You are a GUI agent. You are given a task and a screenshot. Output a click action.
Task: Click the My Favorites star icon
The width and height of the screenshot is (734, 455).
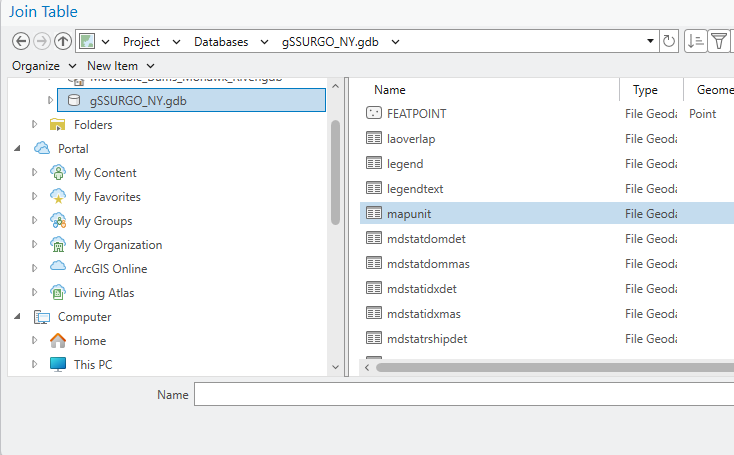click(58, 196)
